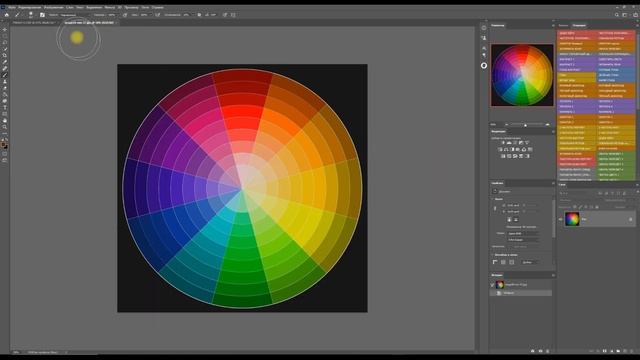
Task: Open the painting Mode dropdown in options bar
Action: click(75, 15)
